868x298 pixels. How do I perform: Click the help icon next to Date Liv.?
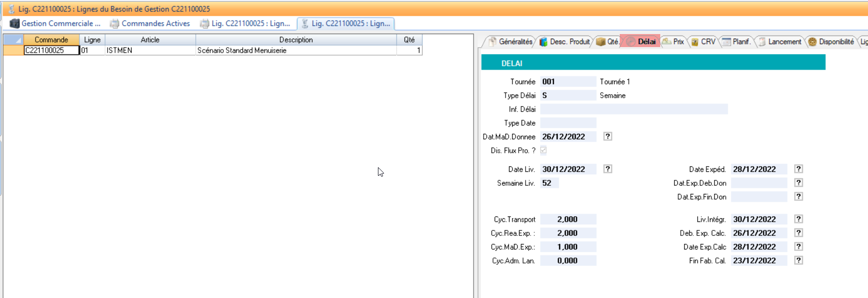(607, 169)
